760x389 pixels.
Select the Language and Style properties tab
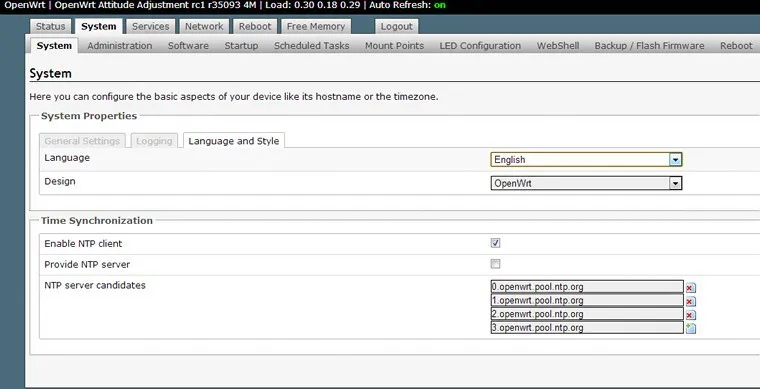tap(234, 141)
